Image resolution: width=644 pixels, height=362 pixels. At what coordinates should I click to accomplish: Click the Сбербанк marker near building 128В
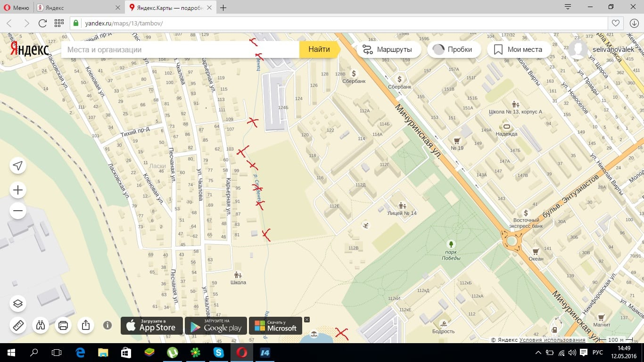[x=354, y=74]
